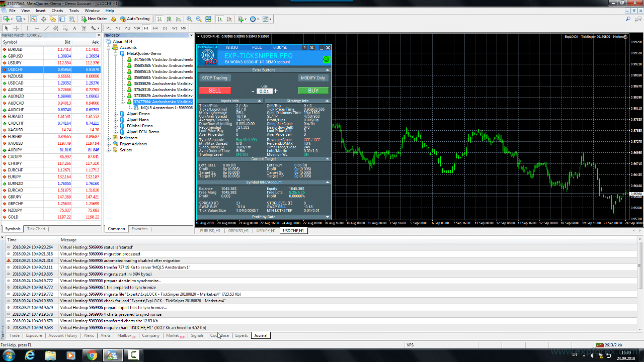The width and height of the screenshot is (644, 362).
Task: Open TickSniper panel settings tools icon
Action: point(312,47)
